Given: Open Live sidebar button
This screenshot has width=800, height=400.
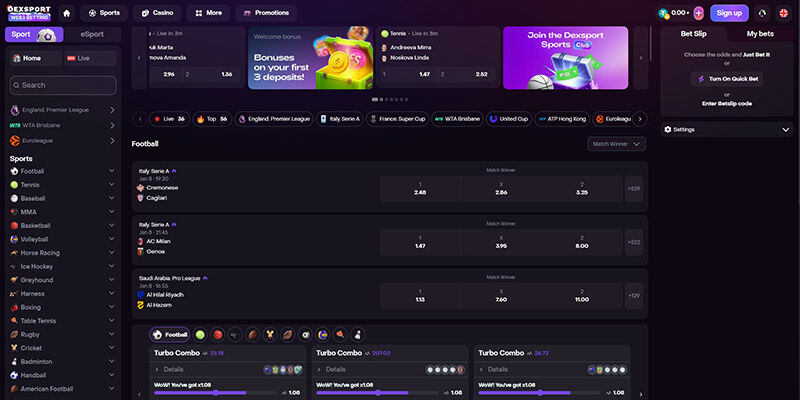Looking at the screenshot, I should (x=90, y=58).
